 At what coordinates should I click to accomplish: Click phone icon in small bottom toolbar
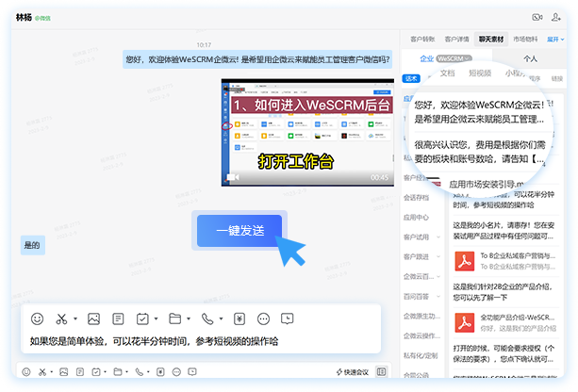[139, 372]
